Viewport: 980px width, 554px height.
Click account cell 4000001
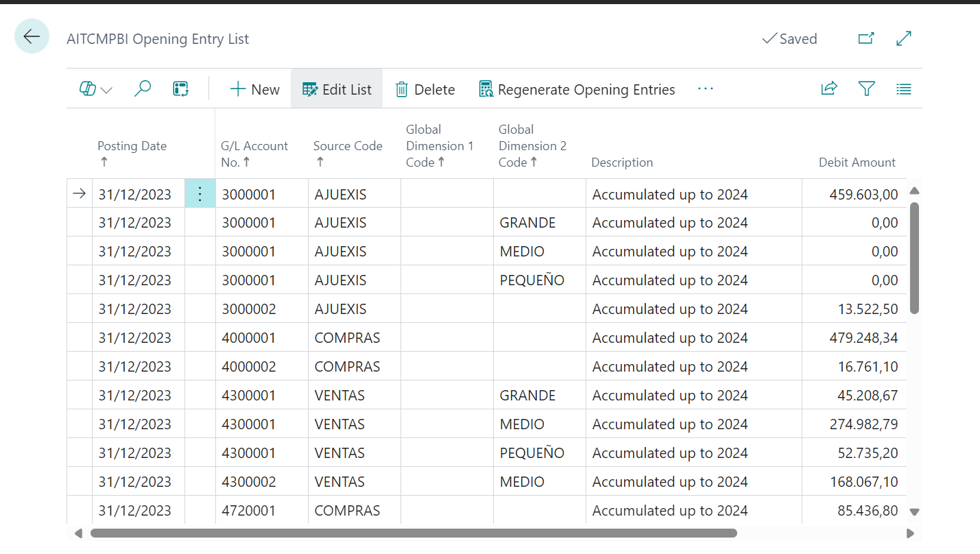(x=262, y=338)
